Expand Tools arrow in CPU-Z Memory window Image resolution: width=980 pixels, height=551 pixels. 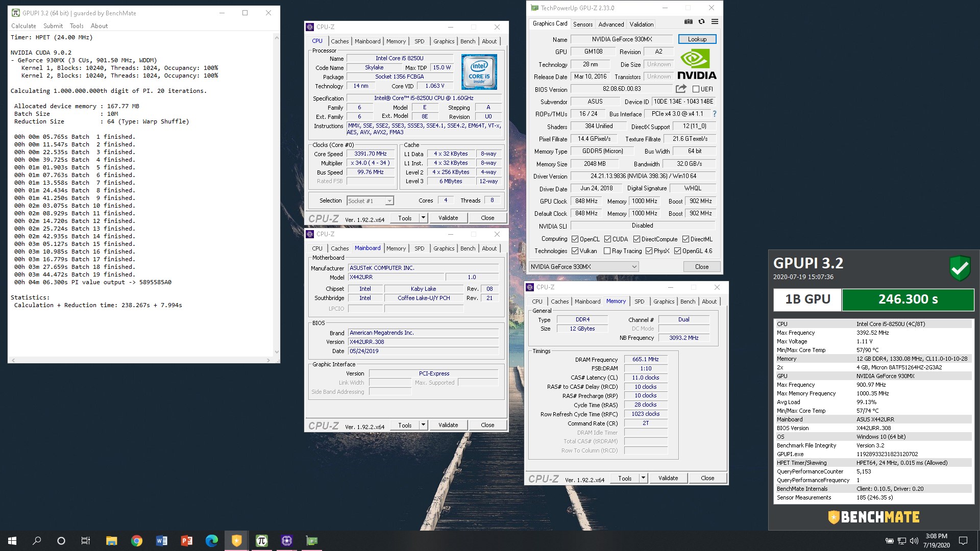point(643,478)
